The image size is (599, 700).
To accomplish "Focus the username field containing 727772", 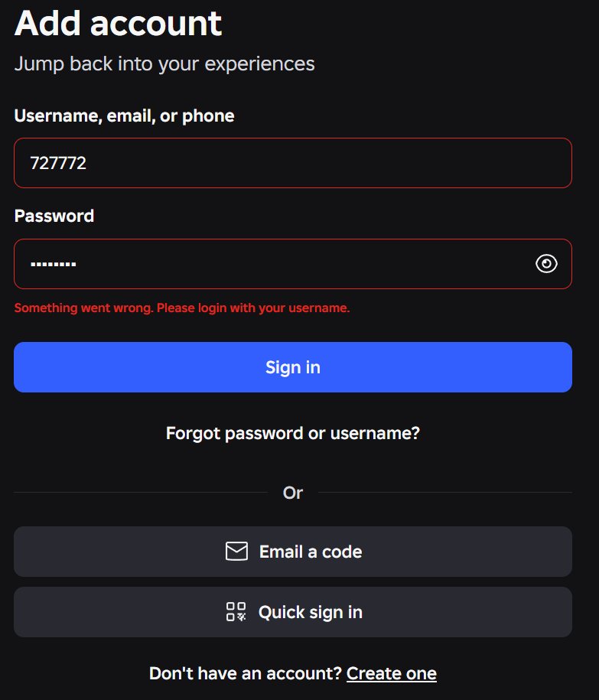I will [x=293, y=163].
